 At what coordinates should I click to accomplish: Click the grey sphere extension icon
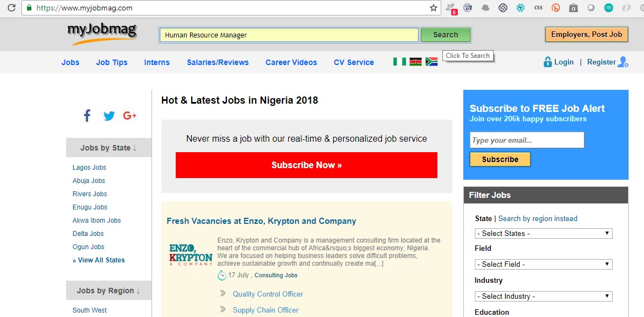591,7
